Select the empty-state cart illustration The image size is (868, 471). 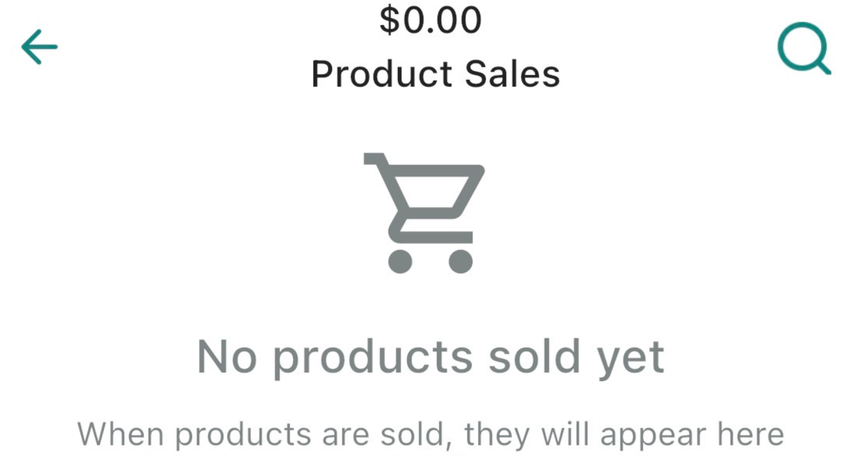[424, 213]
